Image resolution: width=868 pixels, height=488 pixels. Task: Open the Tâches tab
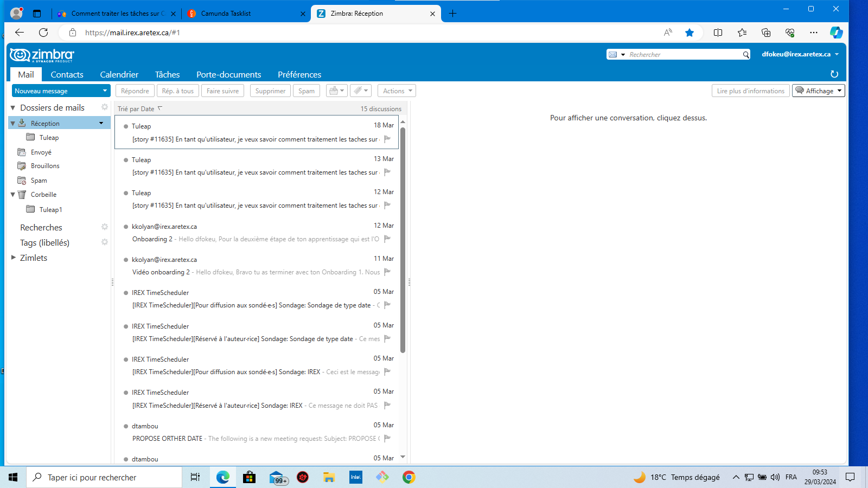pyautogui.click(x=168, y=75)
